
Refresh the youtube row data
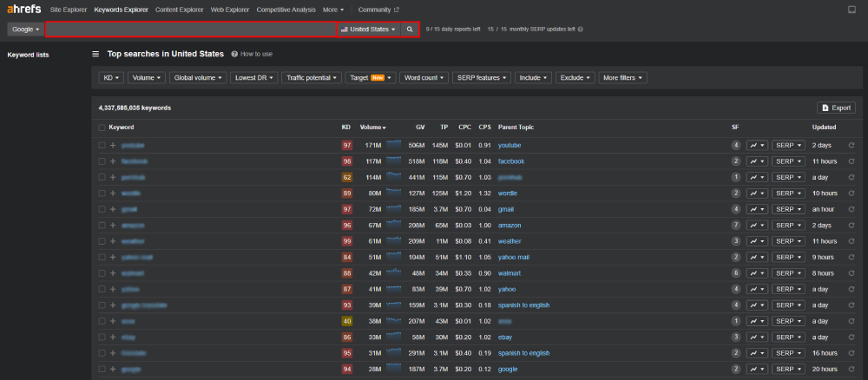[852, 146]
